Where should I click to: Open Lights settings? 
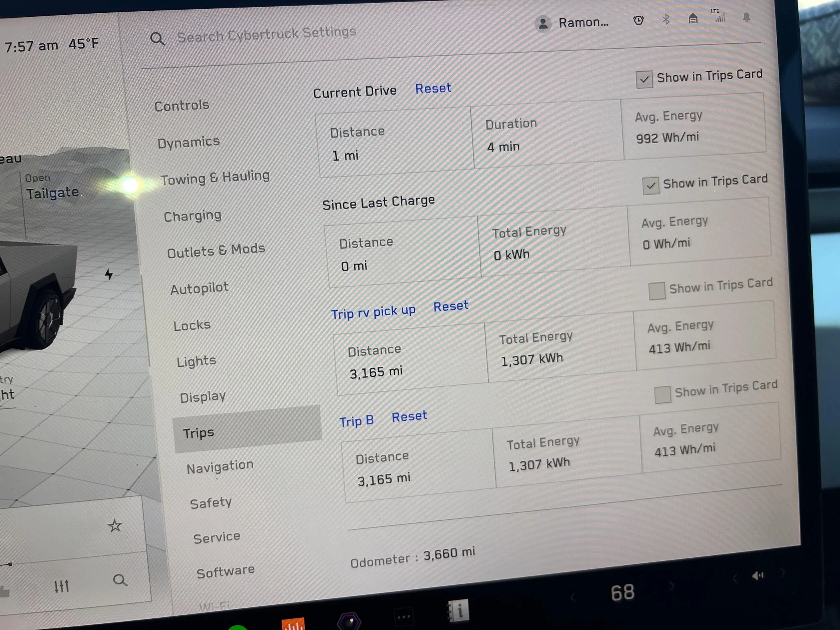[x=196, y=361]
